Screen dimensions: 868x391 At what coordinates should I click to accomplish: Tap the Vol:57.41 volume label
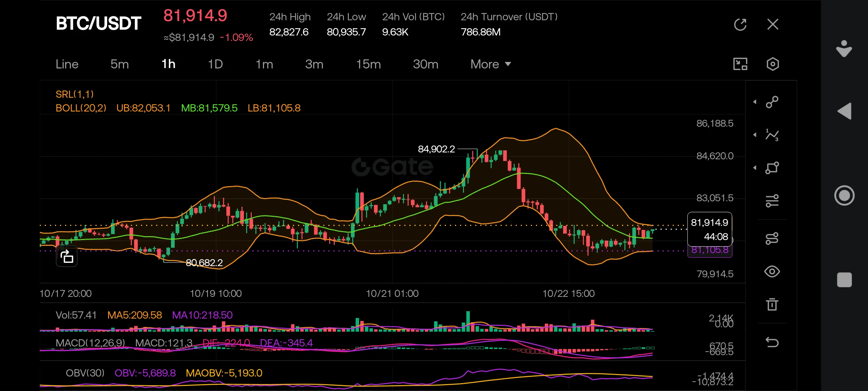76,315
